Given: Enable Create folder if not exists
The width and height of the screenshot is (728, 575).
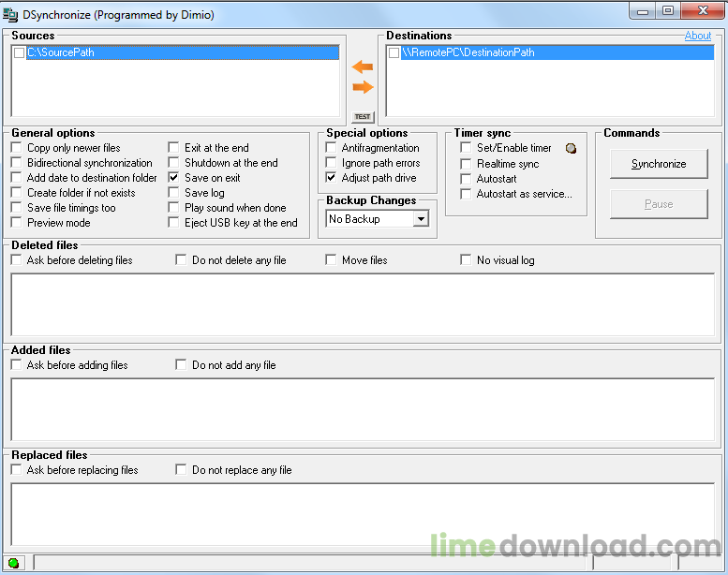Looking at the screenshot, I should 17,193.
